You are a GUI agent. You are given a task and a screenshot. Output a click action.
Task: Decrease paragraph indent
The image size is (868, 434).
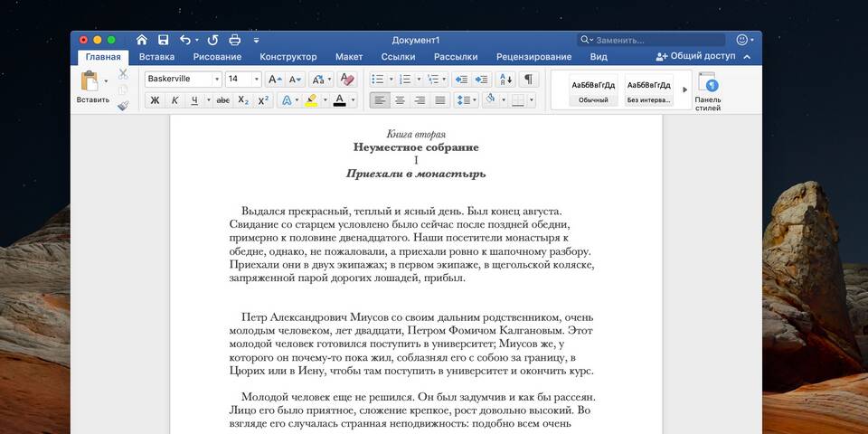(461, 80)
